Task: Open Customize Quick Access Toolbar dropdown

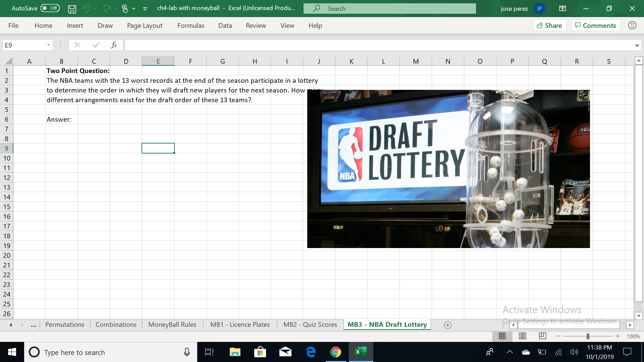Action: [145, 9]
